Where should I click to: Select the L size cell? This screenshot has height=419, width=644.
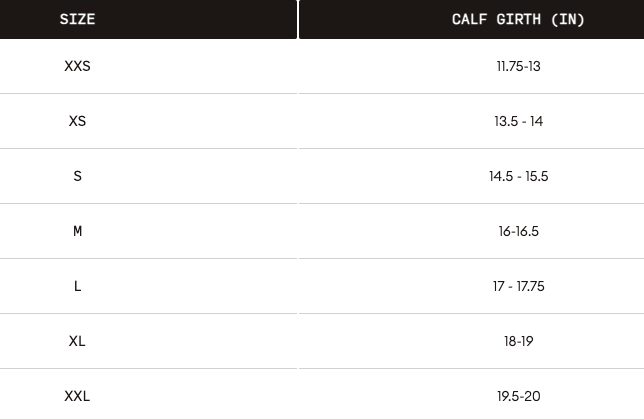click(x=77, y=286)
